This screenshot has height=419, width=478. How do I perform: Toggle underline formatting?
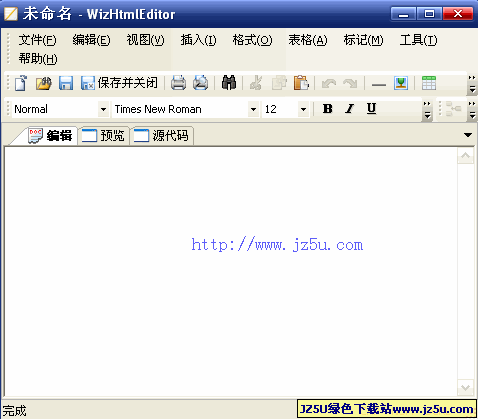371,109
